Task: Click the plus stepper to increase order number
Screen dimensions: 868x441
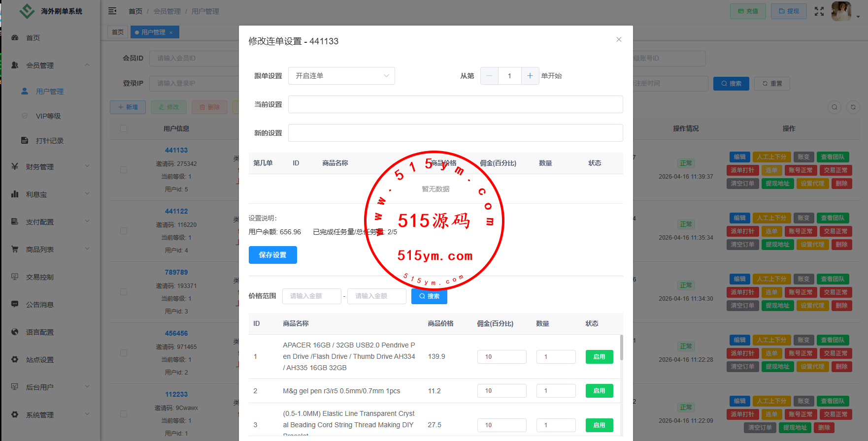Action: (x=530, y=76)
